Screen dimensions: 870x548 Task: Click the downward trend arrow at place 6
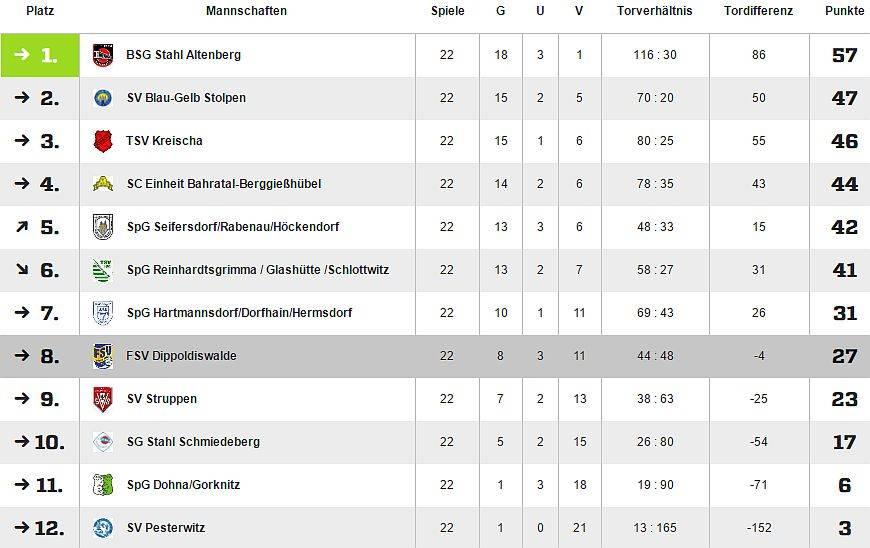(22, 270)
